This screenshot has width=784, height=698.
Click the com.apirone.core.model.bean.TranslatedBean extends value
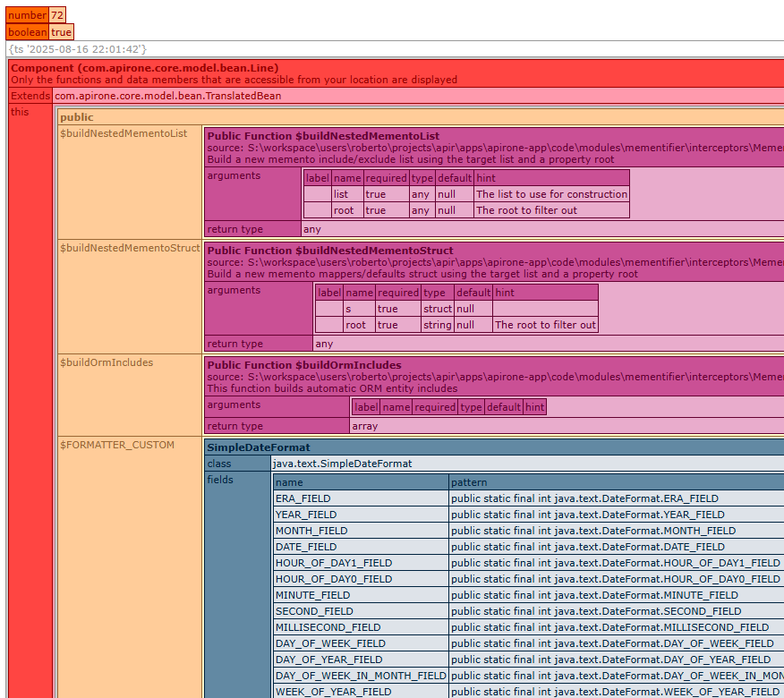(x=167, y=96)
